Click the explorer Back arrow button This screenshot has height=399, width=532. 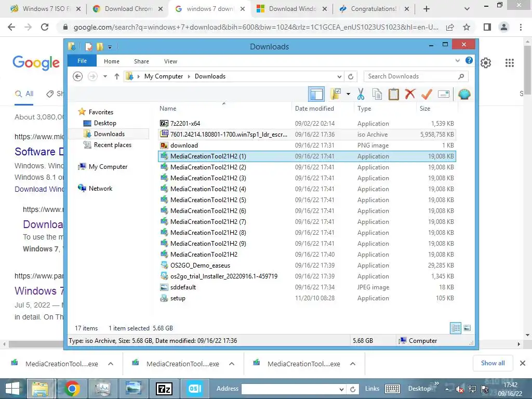(78, 76)
